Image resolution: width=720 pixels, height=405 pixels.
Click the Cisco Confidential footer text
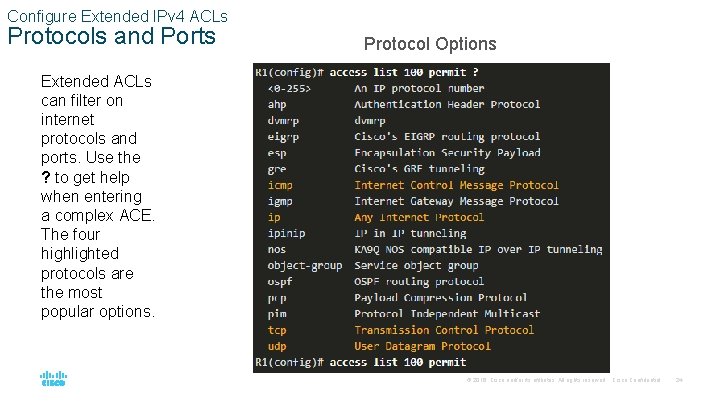click(636, 380)
